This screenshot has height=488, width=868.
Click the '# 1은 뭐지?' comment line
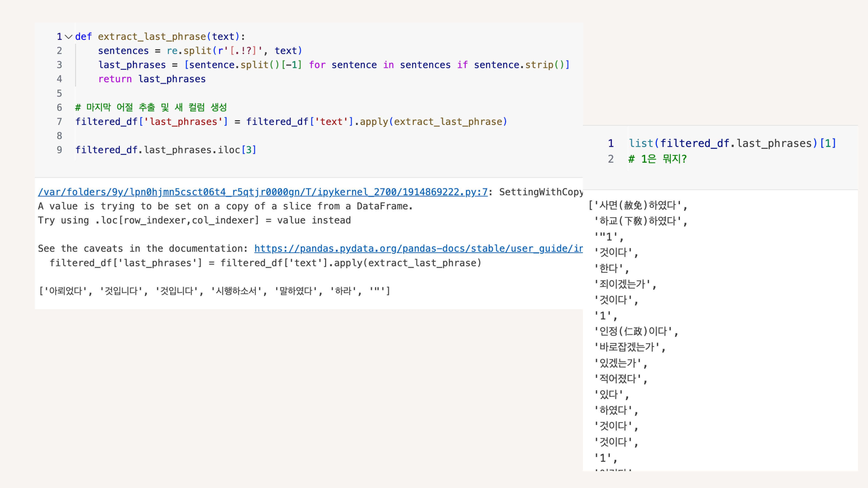click(x=657, y=159)
